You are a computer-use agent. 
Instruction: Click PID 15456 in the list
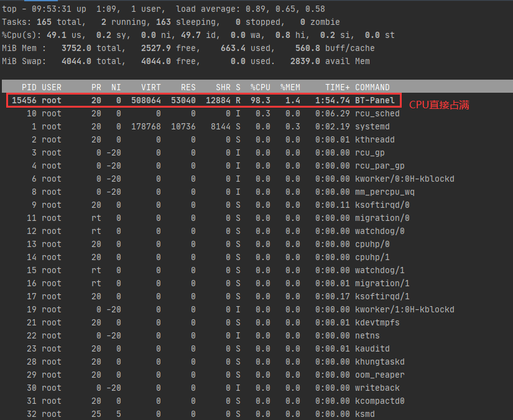(24, 101)
